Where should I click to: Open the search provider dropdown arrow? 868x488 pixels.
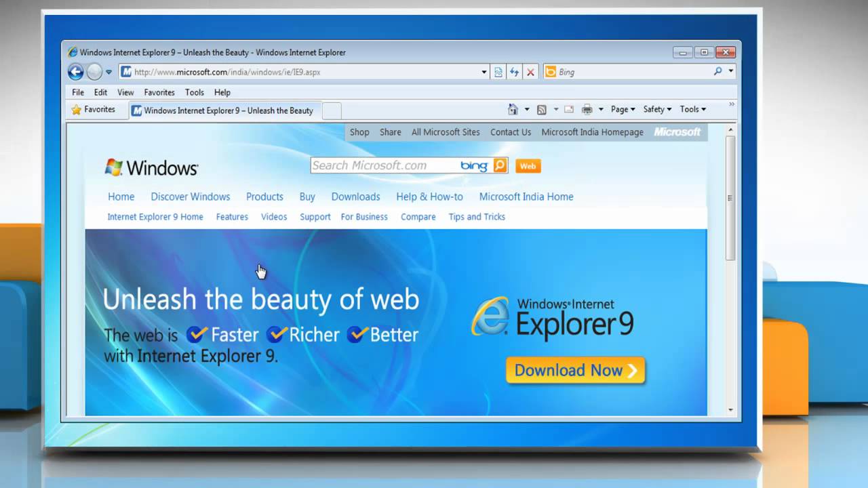[731, 71]
